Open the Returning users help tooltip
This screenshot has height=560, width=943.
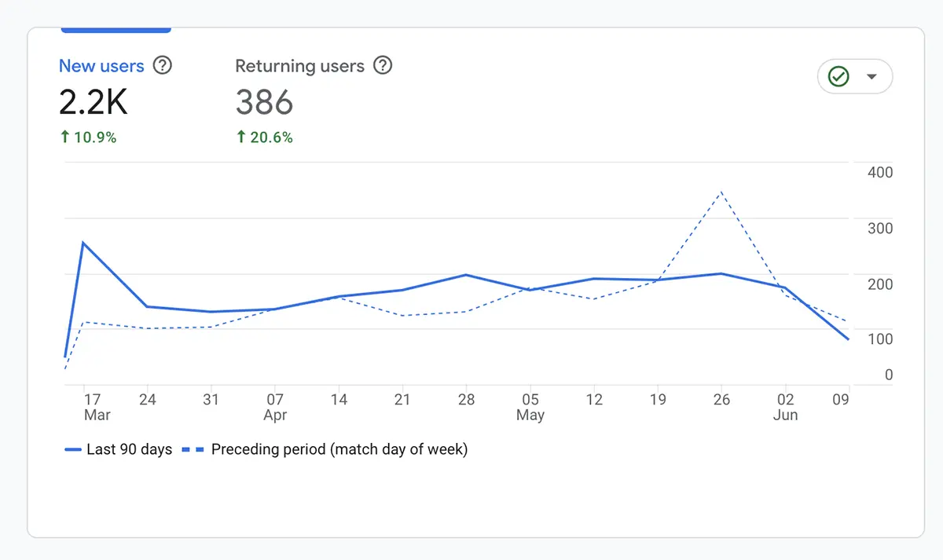pos(383,66)
